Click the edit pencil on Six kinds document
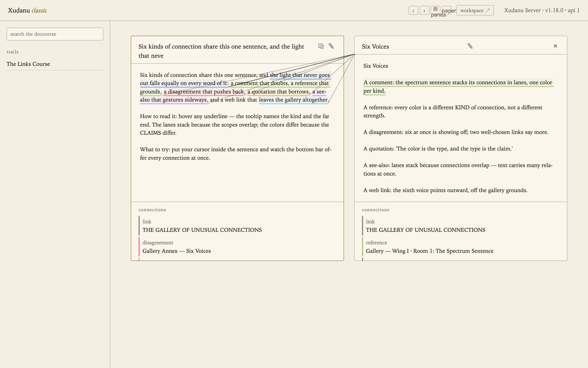 pyautogui.click(x=331, y=46)
